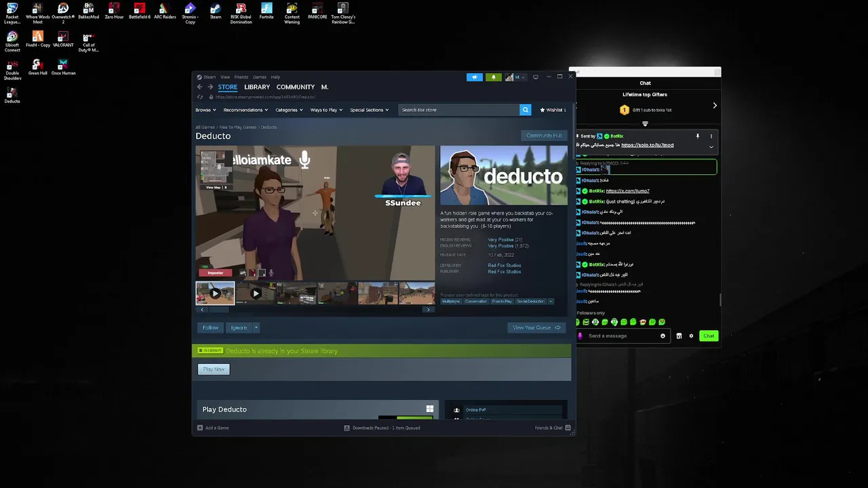This screenshot has width=868, height=488.
Task: Open the Zero Hour desktop shortcut
Action: [114, 12]
